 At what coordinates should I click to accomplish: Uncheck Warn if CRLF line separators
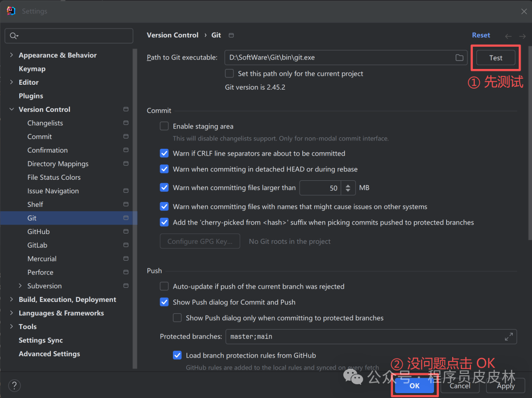[x=164, y=153]
